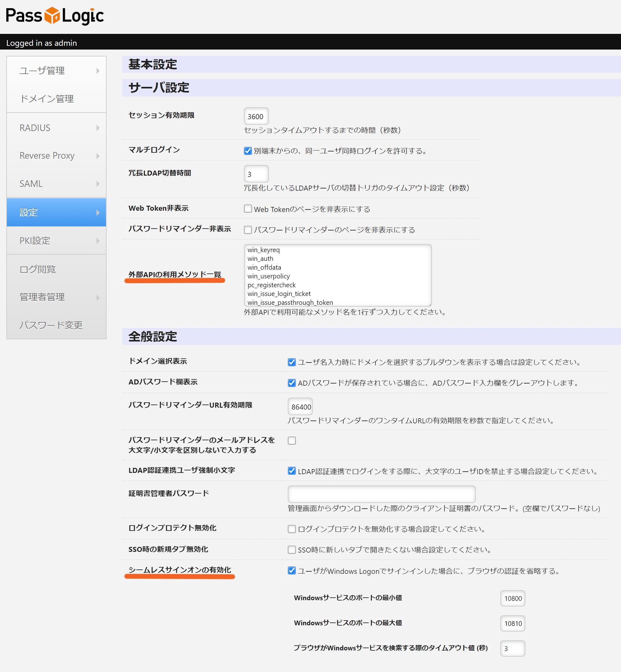Enable the Web Token非表示 checkbox
This screenshot has width=621, height=672.
click(x=248, y=209)
